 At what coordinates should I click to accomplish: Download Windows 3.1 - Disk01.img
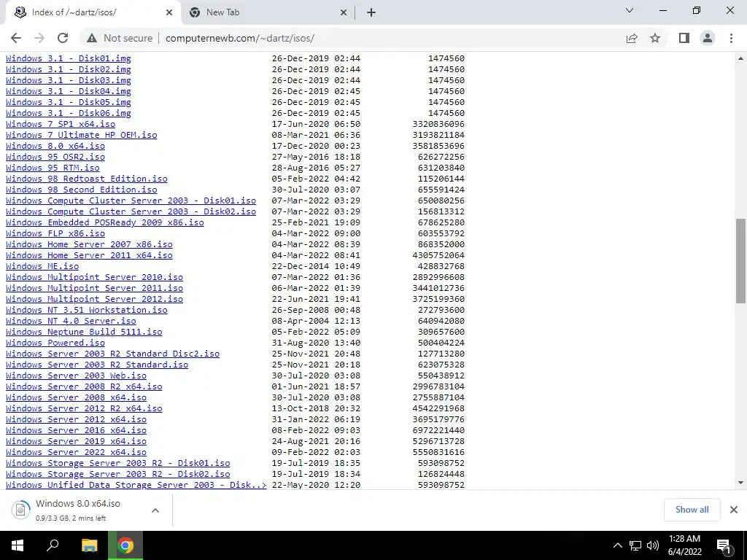(x=68, y=58)
